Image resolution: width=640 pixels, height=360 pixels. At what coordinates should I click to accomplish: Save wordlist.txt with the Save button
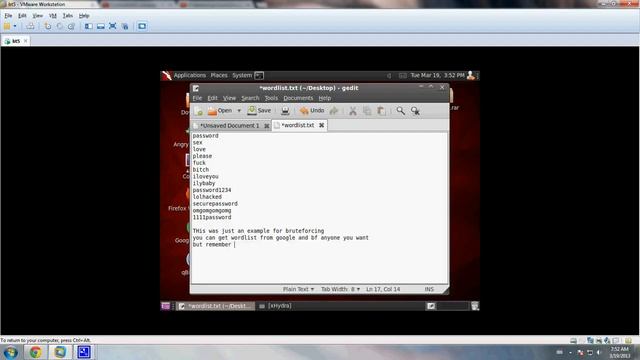tap(259, 111)
